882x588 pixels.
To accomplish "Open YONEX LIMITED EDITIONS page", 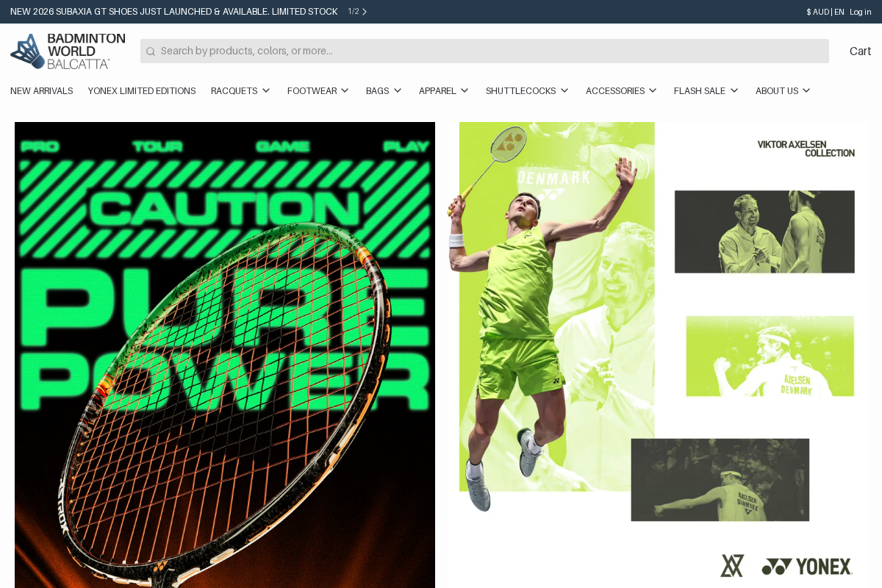I will pyautogui.click(x=142, y=90).
